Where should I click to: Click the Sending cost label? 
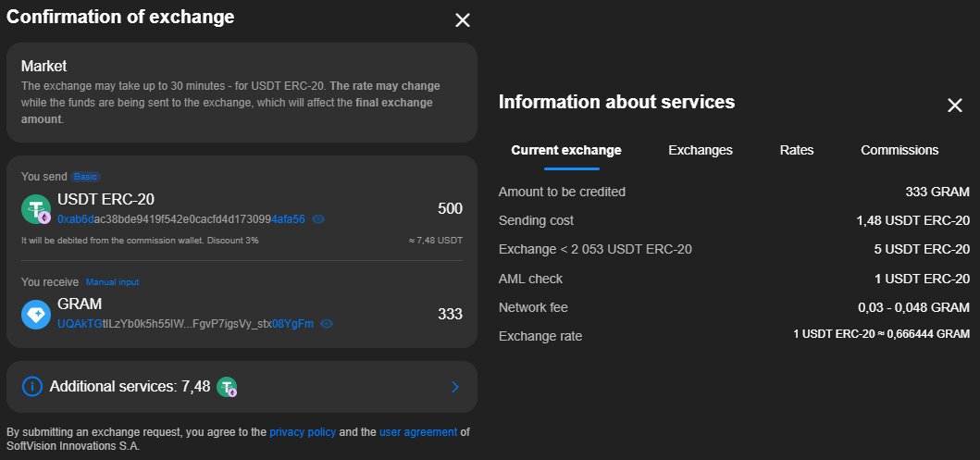[x=536, y=220]
